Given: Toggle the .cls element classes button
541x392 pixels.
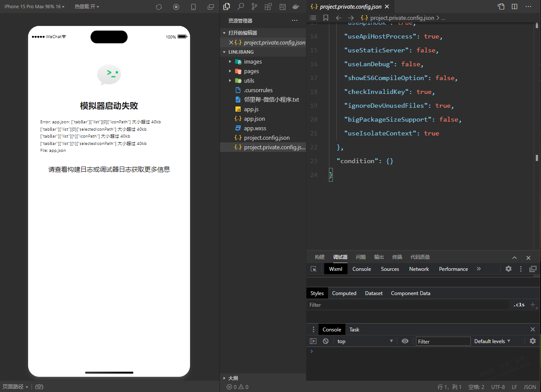Looking at the screenshot, I should point(519,305).
